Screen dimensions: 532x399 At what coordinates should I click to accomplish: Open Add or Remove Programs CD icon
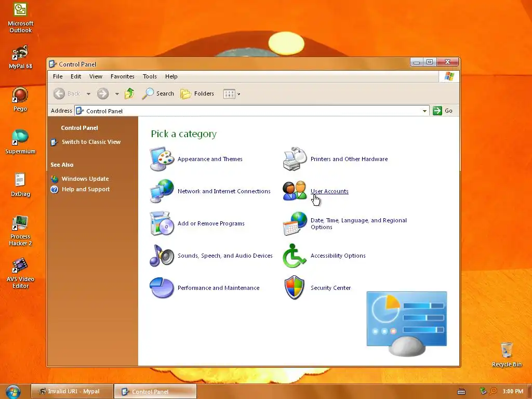[x=162, y=223]
